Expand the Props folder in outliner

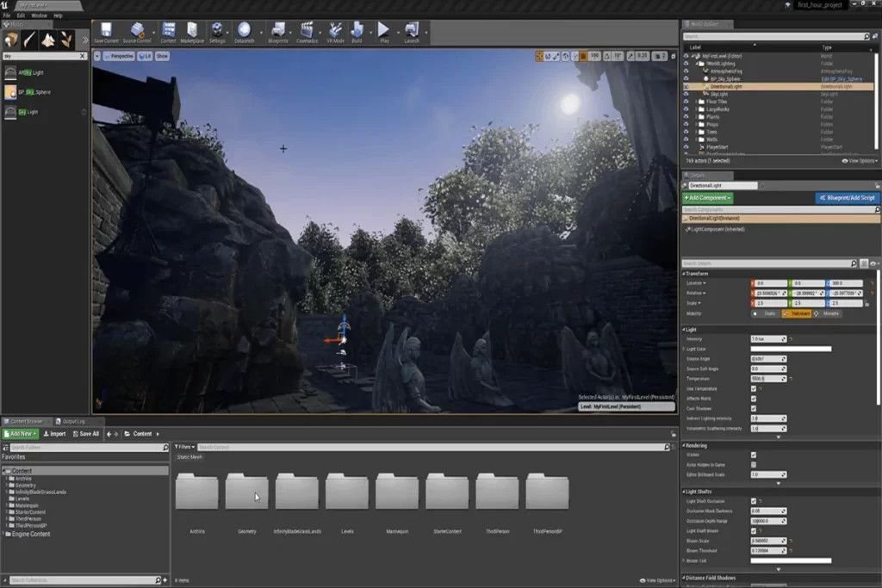696,124
